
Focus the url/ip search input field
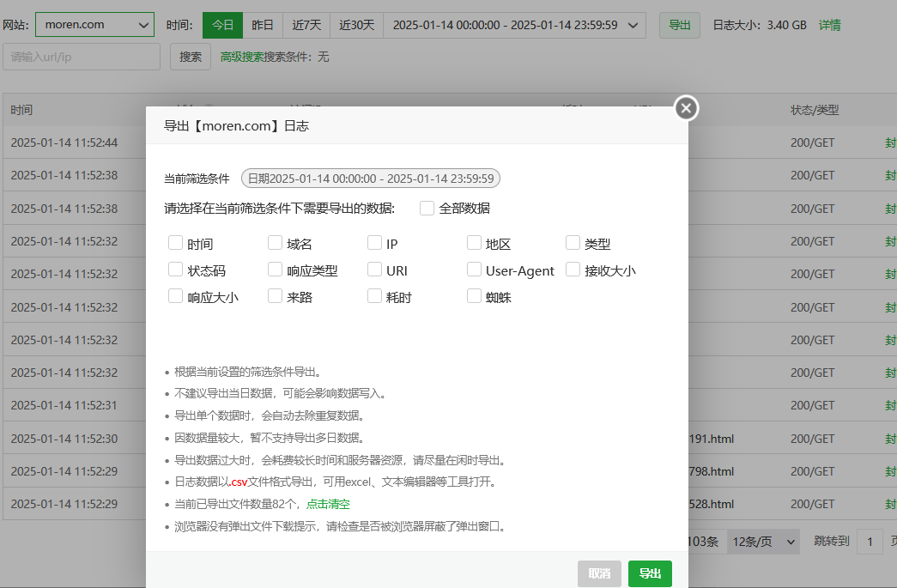82,57
